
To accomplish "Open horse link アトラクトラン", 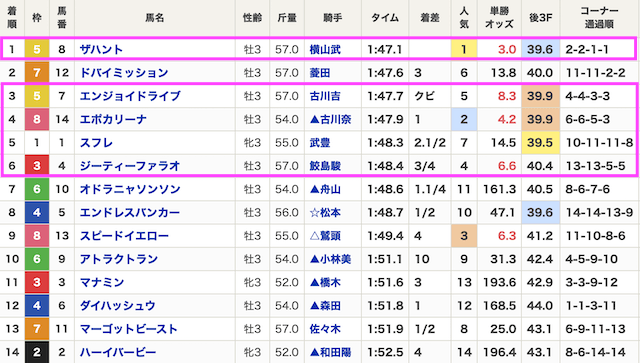I will tap(119, 259).
